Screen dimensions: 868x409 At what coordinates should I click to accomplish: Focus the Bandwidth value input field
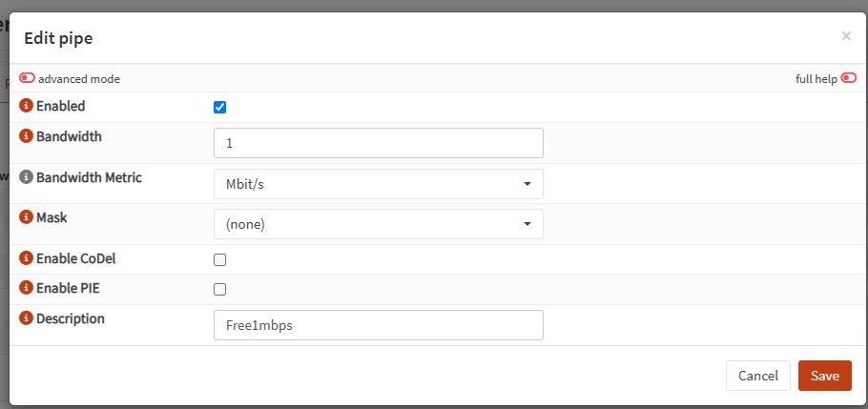pos(379,143)
